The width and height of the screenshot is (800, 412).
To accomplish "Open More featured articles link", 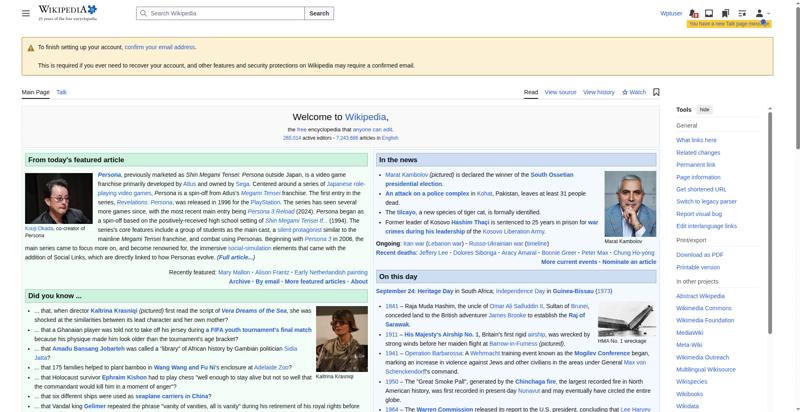I will click(x=315, y=281).
